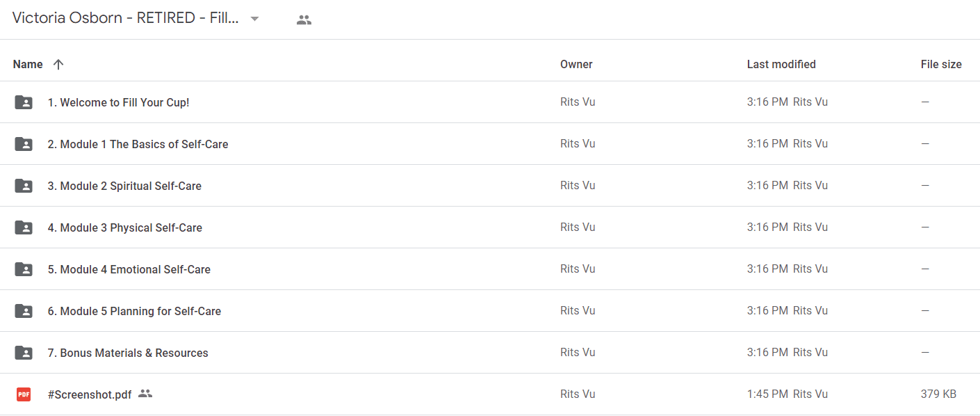
Task: Select the 3. Module 2 Spiritual Self-Care row
Action: coord(490,186)
